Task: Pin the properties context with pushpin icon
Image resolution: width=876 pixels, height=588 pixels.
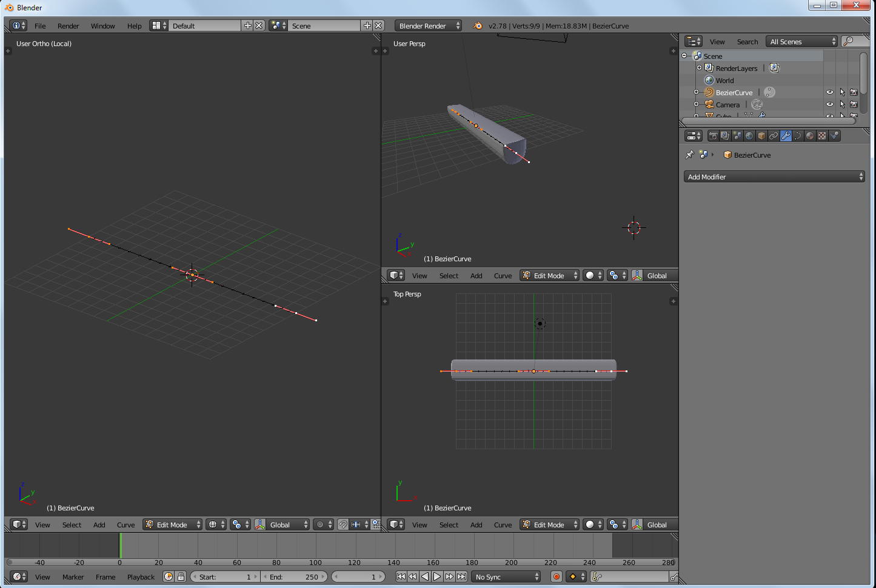Action: tap(689, 155)
